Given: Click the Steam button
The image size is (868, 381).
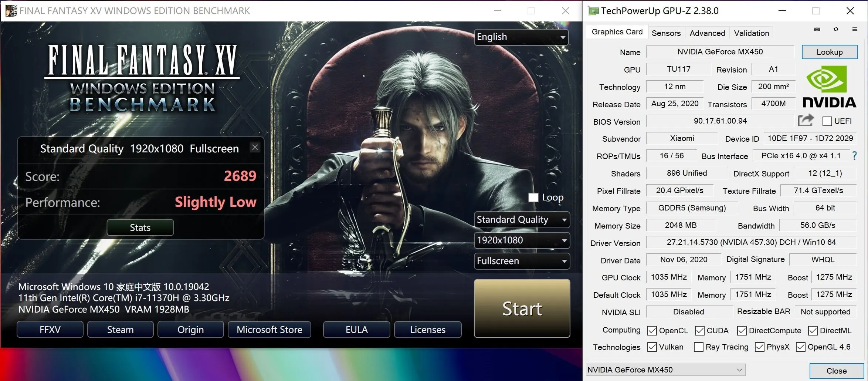Looking at the screenshot, I should pyautogui.click(x=120, y=330).
